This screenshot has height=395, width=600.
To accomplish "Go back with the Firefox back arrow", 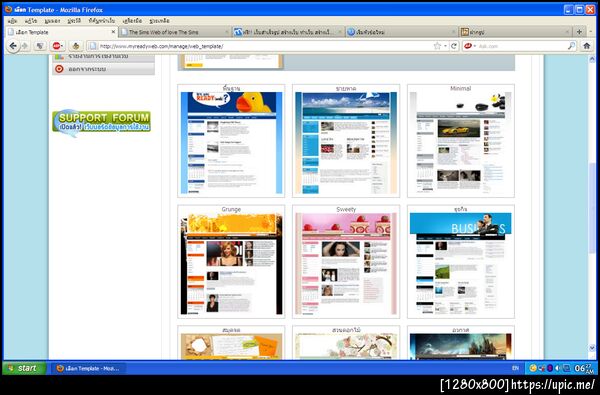I will [13, 46].
